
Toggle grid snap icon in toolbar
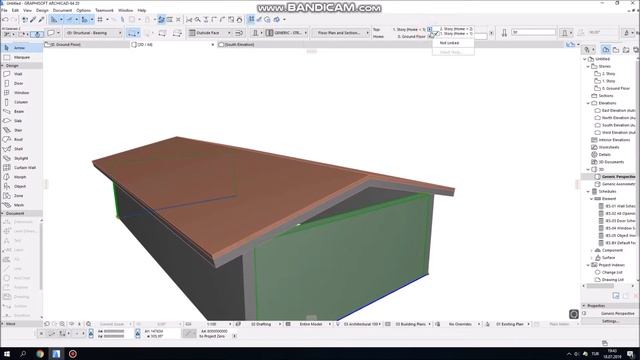(100, 20)
